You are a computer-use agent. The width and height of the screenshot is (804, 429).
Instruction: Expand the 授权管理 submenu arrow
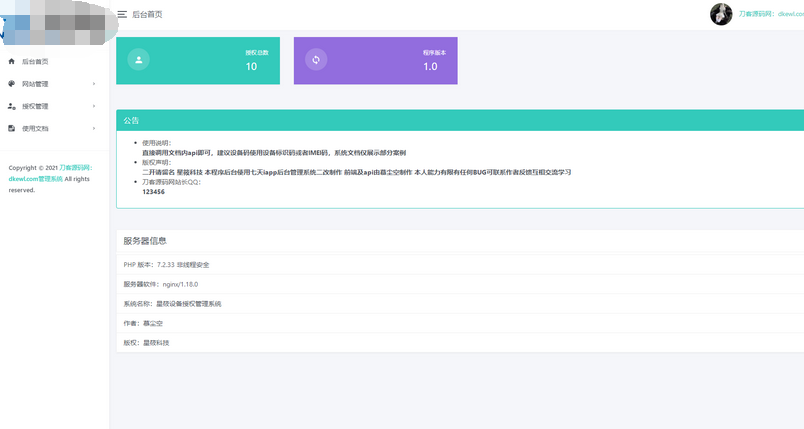[x=94, y=106]
